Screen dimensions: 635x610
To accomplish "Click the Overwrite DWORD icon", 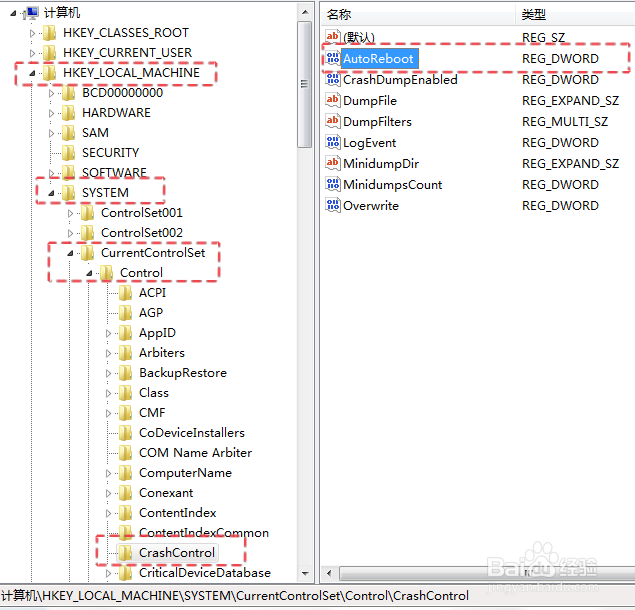I will click(333, 205).
